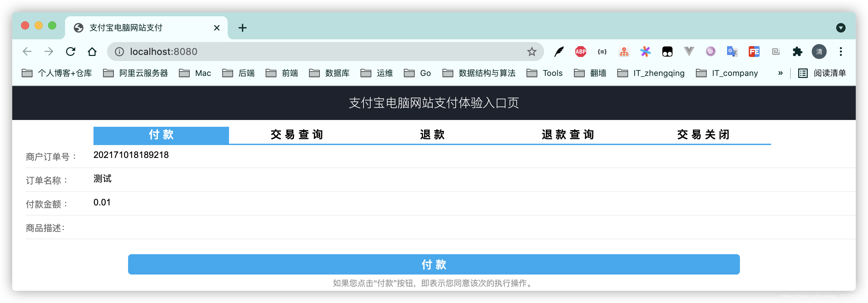The width and height of the screenshot is (868, 303).
Task: Switch to the 退款 tab
Action: tap(432, 135)
